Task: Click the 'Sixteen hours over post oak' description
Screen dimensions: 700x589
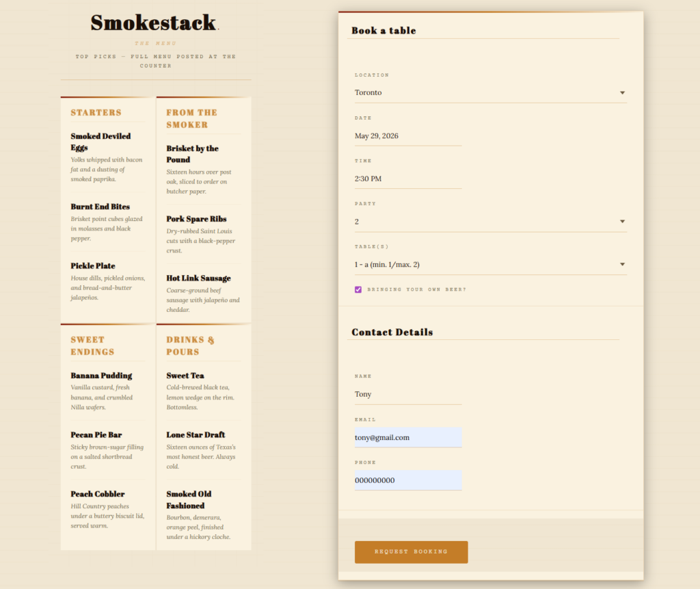Action: (199, 181)
